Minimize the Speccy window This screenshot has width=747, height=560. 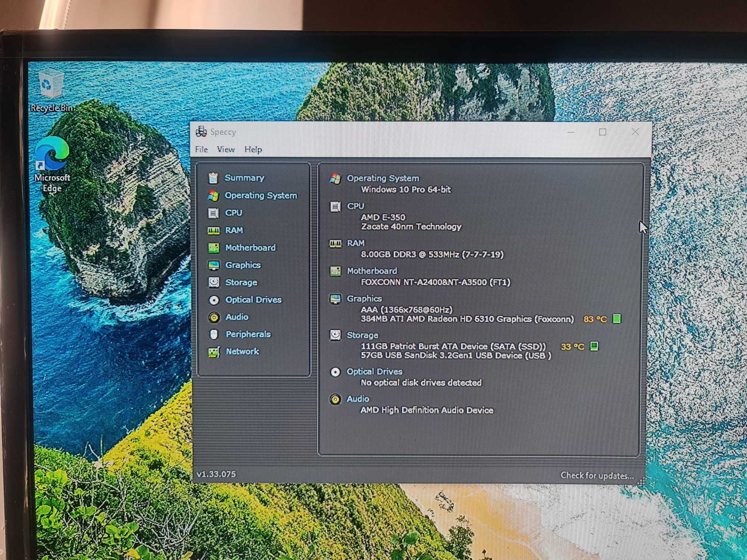(x=570, y=132)
